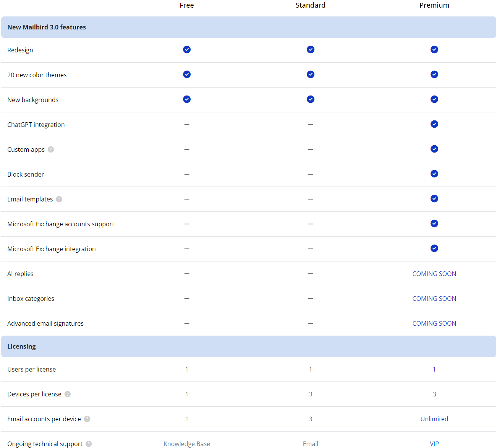Click VIP support value in Premium column
Screen dimensions: 497x448
click(434, 444)
